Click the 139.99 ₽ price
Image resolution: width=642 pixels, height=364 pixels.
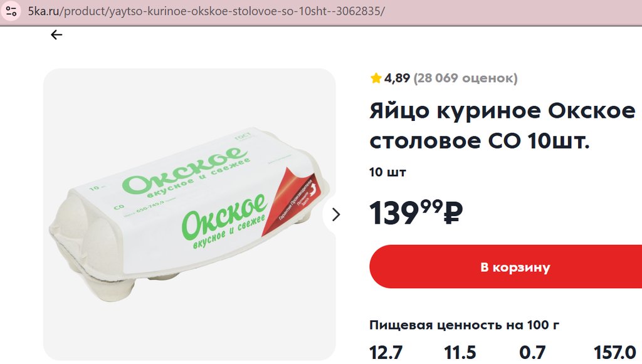tap(416, 212)
